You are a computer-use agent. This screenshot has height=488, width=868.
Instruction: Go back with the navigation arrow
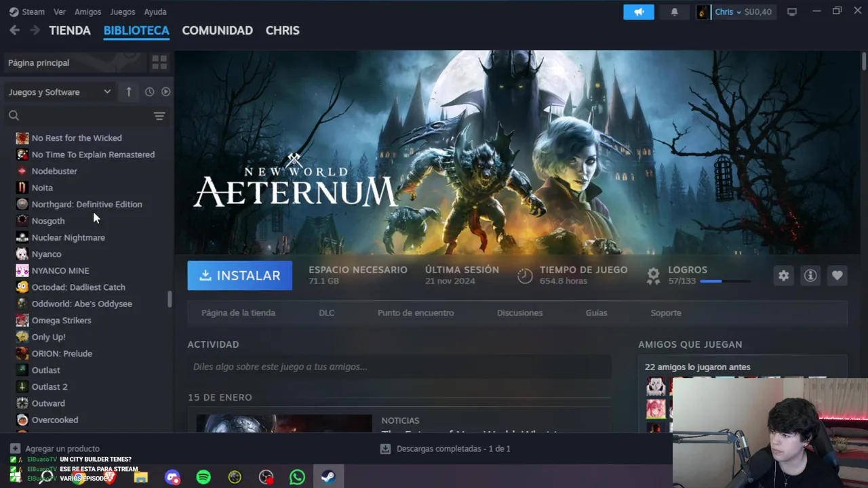pos(14,30)
